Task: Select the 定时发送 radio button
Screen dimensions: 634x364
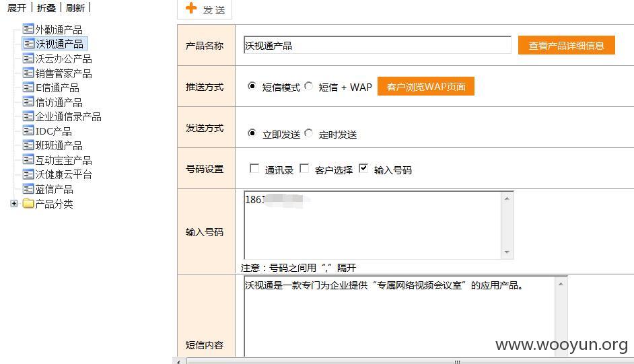Action: point(308,133)
